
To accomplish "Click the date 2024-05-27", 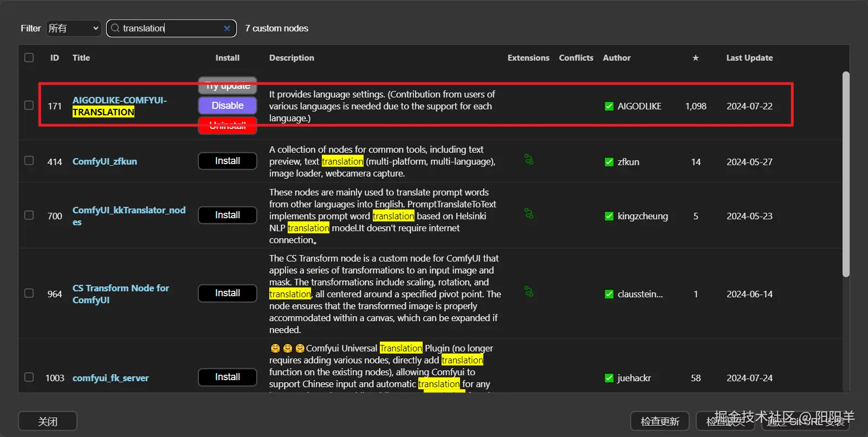I will [749, 162].
